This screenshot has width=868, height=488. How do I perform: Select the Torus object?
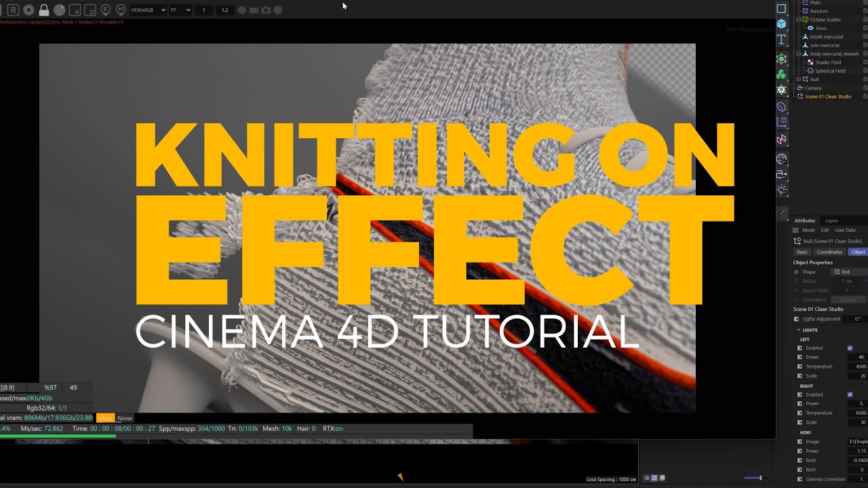click(x=821, y=28)
